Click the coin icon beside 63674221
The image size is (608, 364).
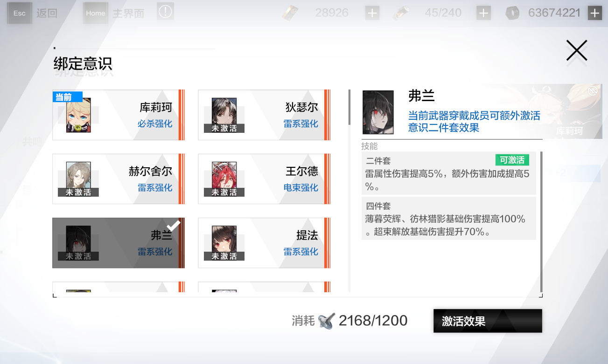pos(512,13)
